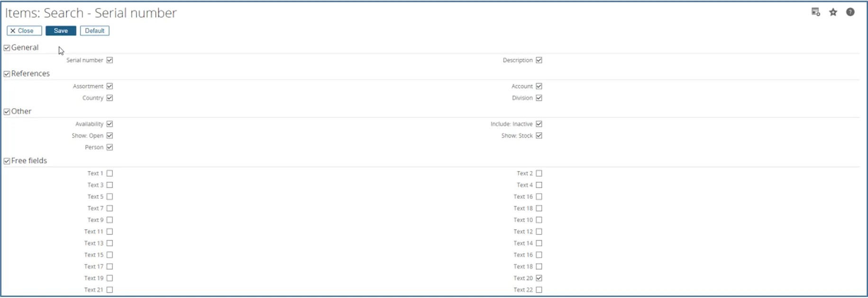Toggle the References section checkbox

coord(7,74)
